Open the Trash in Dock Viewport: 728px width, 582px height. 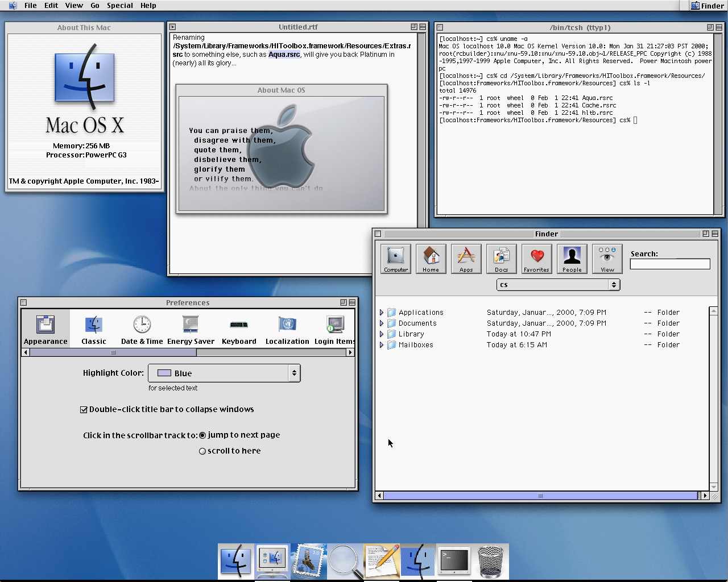(x=490, y=561)
